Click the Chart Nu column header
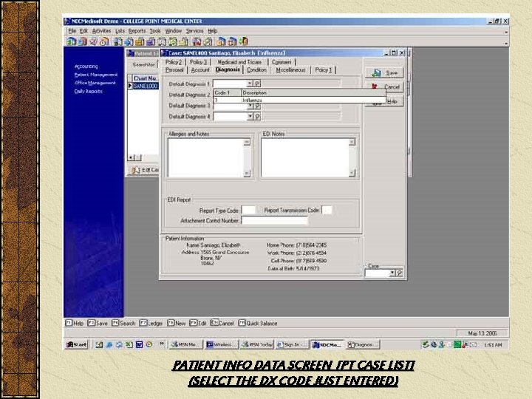Image resolution: width=532 pixels, height=399 pixels. tap(146, 78)
